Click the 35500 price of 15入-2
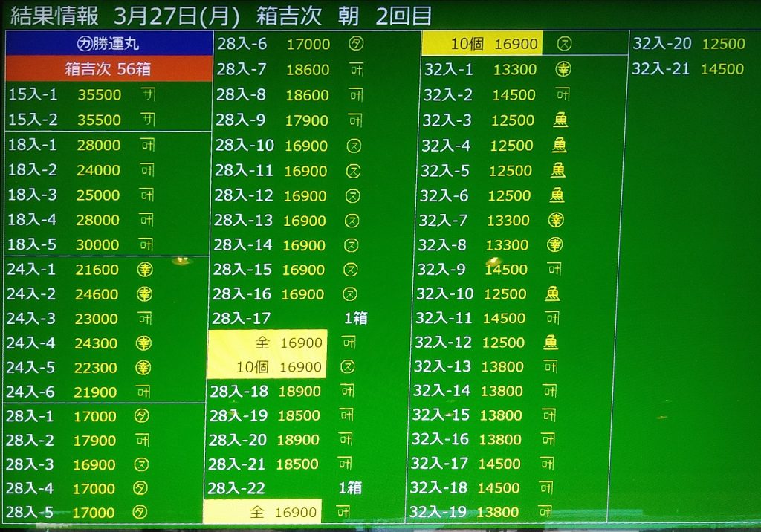 [99, 120]
